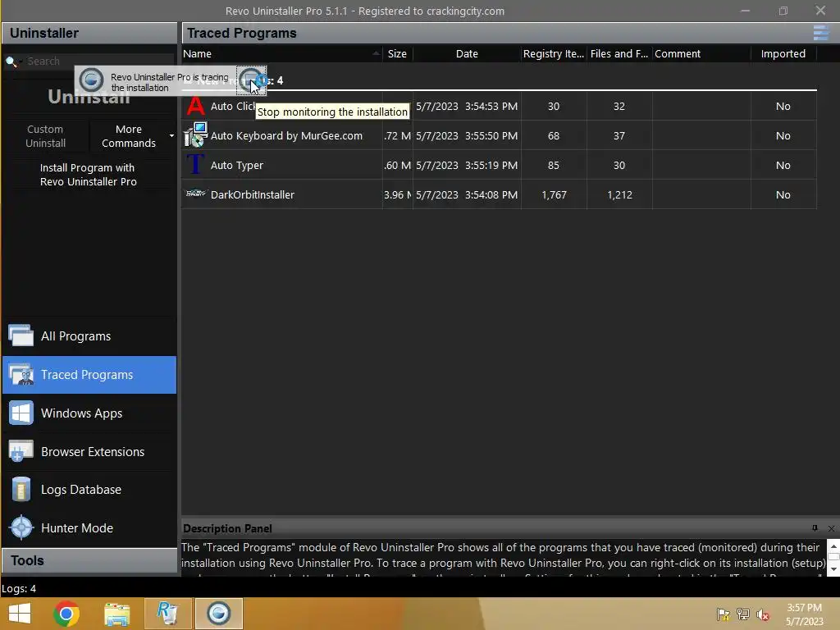Image resolution: width=840 pixels, height=630 pixels.
Task: Click the Action Center flag tray icon
Action: [x=723, y=614]
